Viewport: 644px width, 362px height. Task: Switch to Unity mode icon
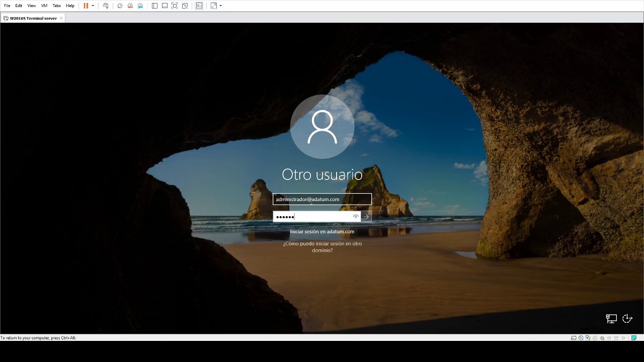(185, 6)
